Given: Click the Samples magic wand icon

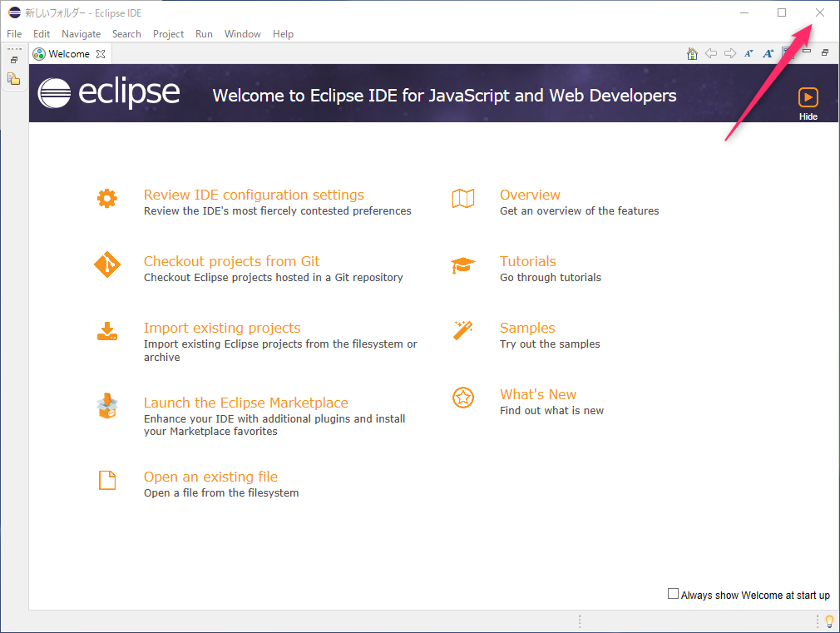Looking at the screenshot, I should [x=463, y=331].
